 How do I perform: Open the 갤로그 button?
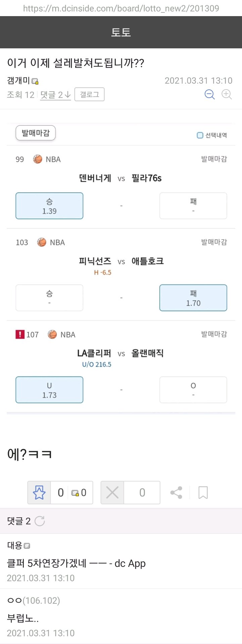click(89, 94)
